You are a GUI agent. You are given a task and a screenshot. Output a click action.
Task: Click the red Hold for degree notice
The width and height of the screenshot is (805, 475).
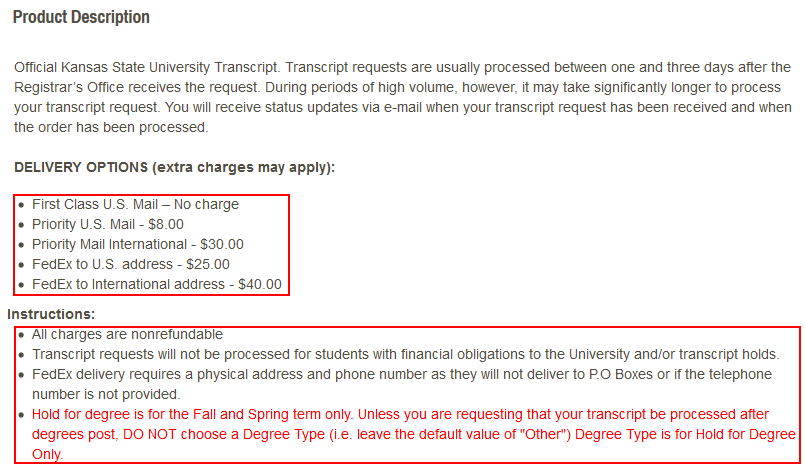click(414, 434)
